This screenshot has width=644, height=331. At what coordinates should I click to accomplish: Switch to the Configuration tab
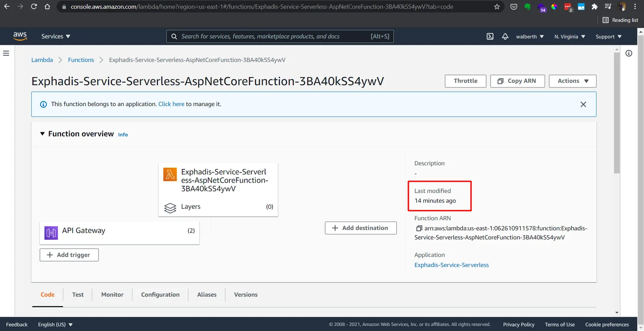pyautogui.click(x=160, y=295)
